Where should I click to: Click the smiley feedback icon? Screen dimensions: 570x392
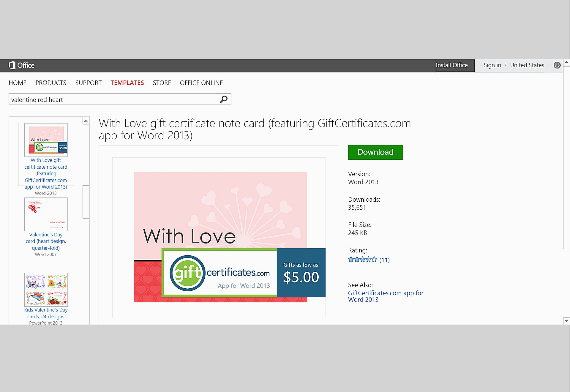[557, 65]
